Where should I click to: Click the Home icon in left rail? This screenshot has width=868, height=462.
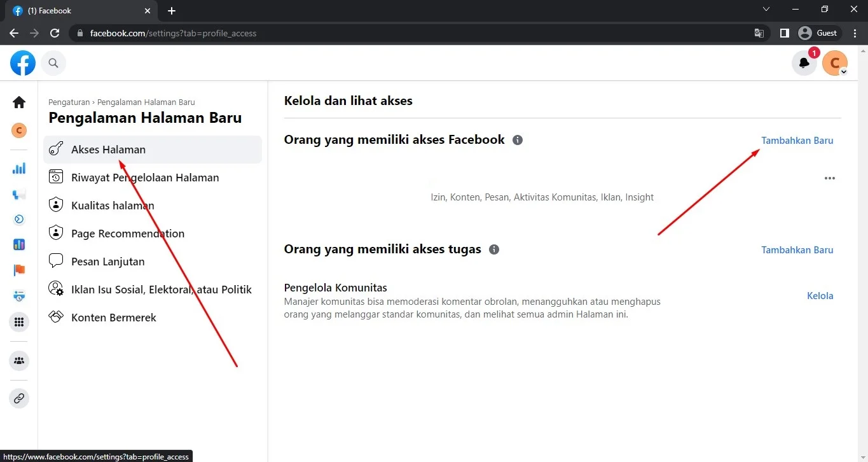coord(19,102)
